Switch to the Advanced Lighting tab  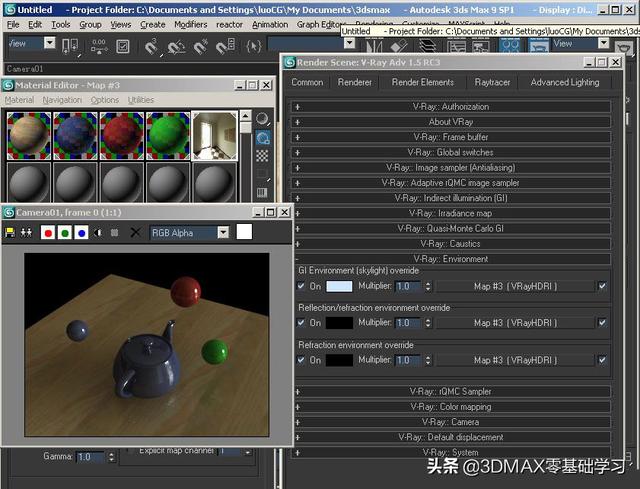pyautogui.click(x=565, y=82)
